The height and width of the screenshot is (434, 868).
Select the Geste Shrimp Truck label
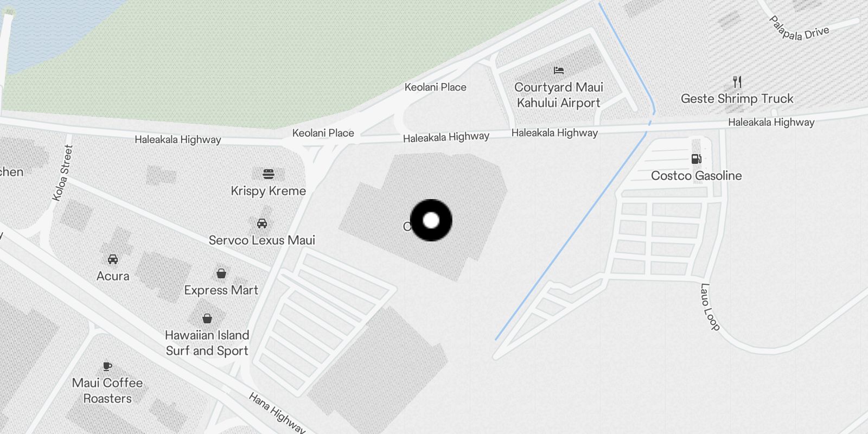737,99
